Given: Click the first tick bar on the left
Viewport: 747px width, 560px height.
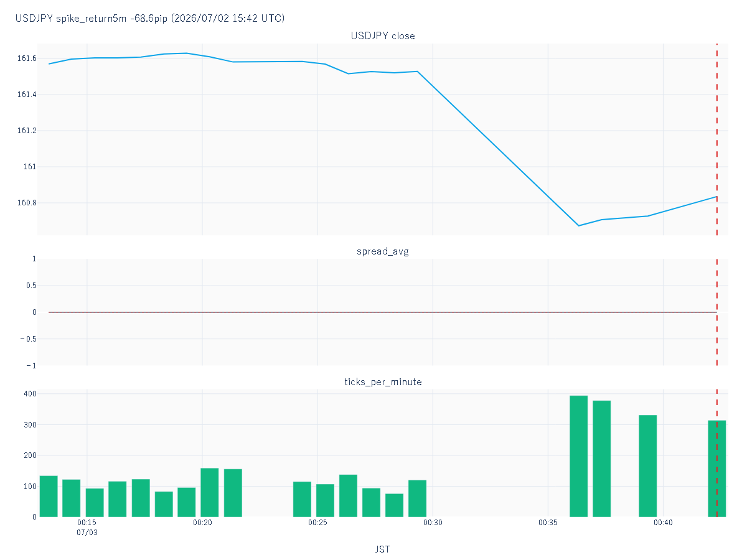Looking at the screenshot, I should pyautogui.click(x=49, y=496).
